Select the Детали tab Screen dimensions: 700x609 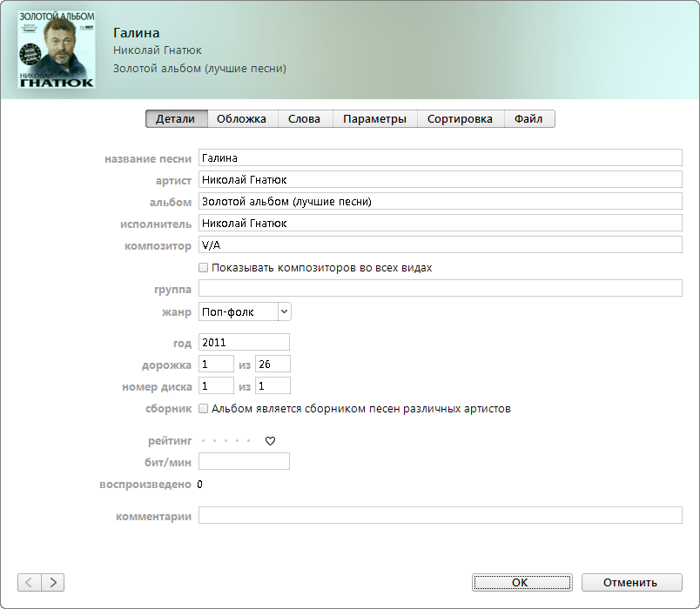[176, 119]
